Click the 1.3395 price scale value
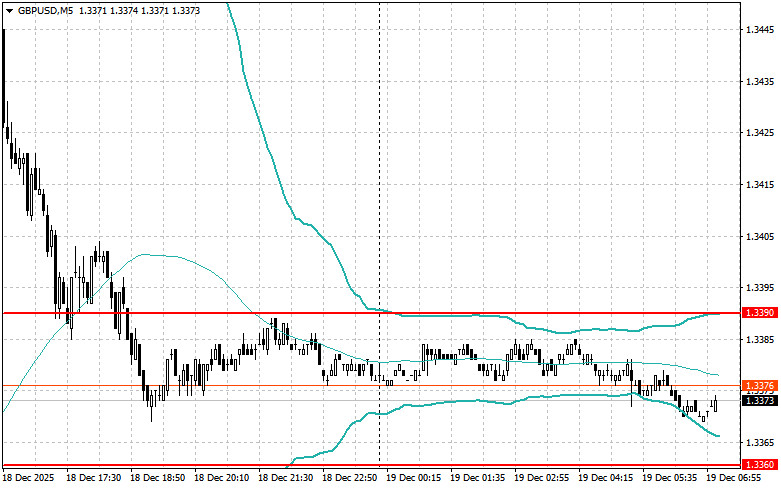The image size is (781, 489). tap(760, 288)
